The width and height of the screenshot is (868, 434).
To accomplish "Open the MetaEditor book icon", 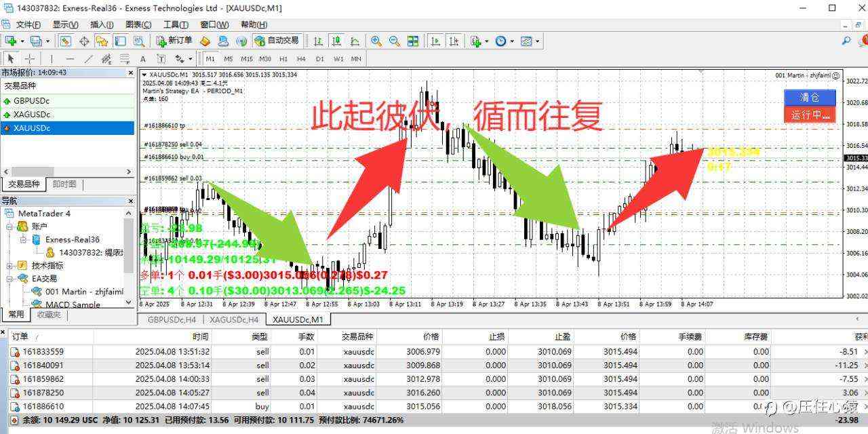I will 205,41.
